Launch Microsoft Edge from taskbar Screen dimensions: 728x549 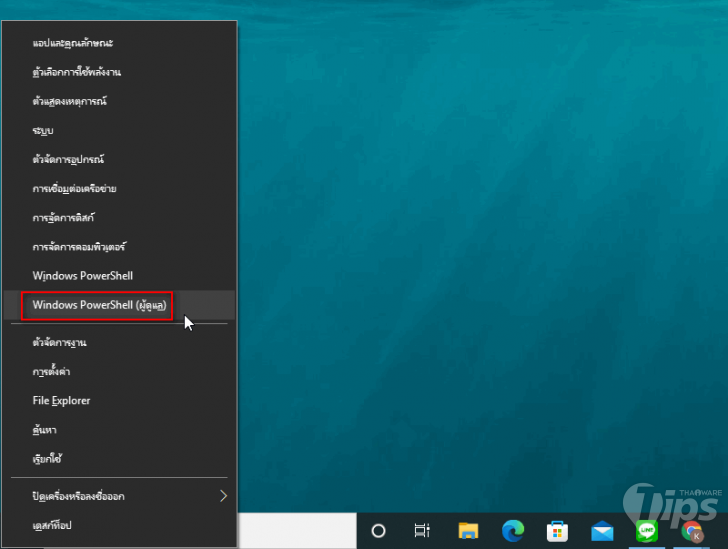tap(513, 530)
